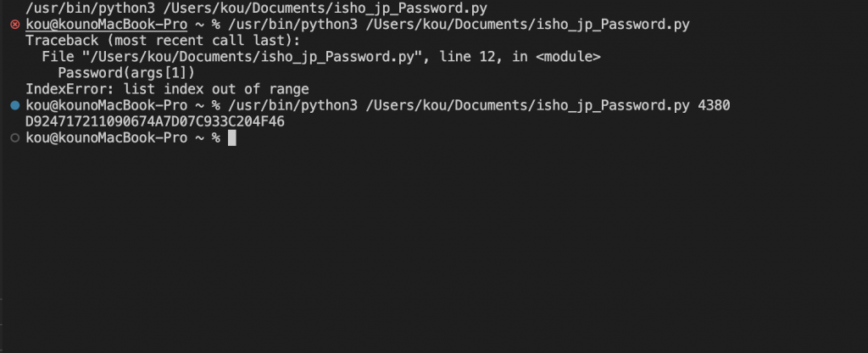This screenshot has height=353, width=868.
Task: Click the 4380 argument at the command end
Action: pos(714,105)
